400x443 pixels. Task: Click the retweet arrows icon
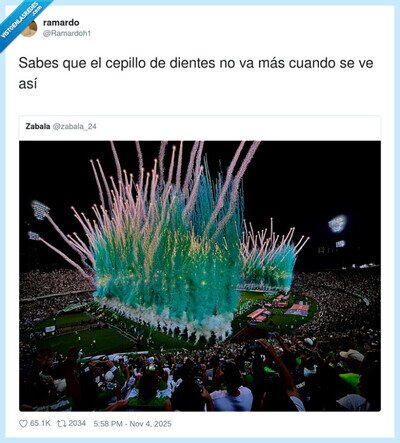coord(61,424)
